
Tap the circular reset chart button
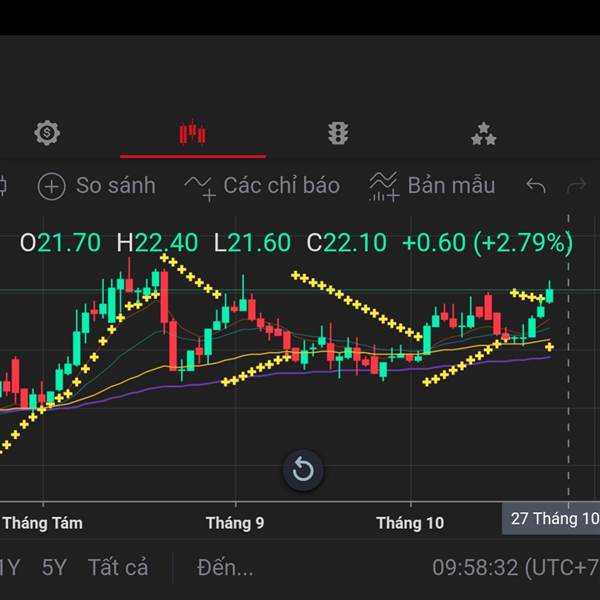(x=303, y=470)
